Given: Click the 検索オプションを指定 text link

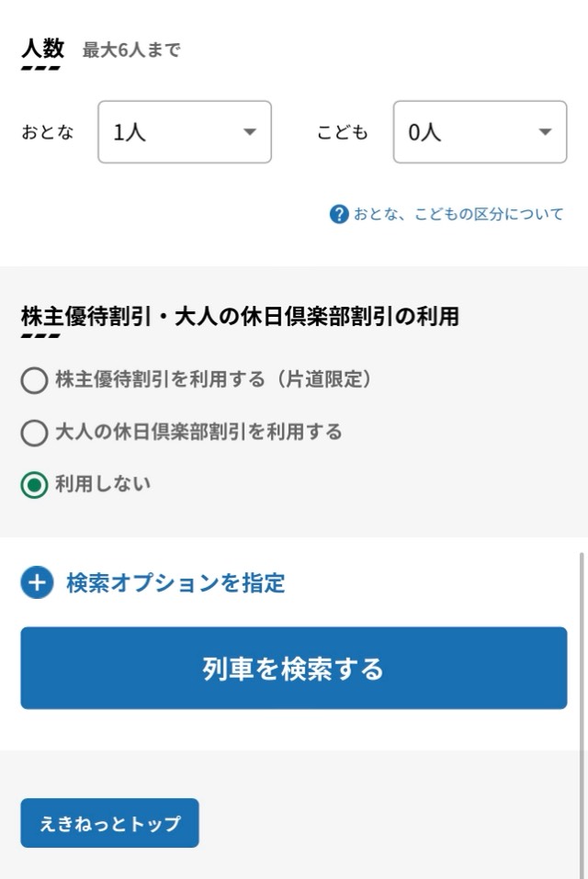Looking at the screenshot, I should pyautogui.click(x=176, y=583).
